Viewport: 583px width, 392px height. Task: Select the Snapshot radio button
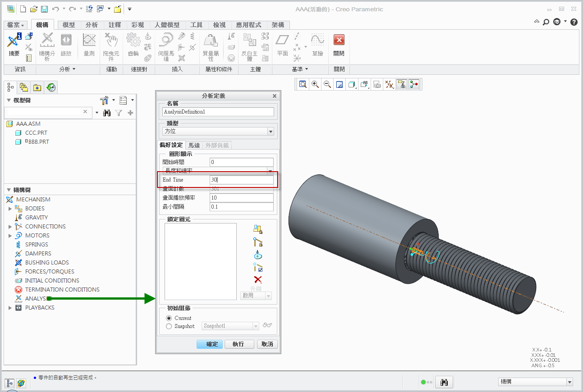click(169, 326)
